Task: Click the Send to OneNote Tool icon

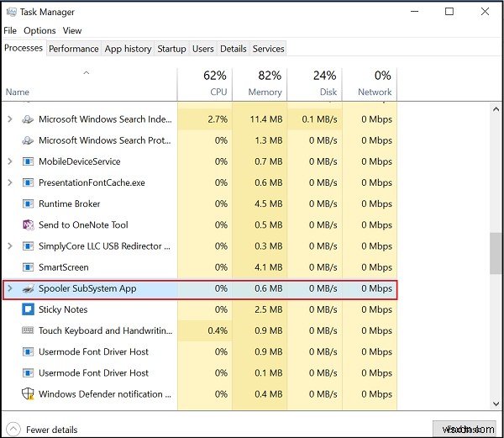Action: pyautogui.click(x=29, y=225)
